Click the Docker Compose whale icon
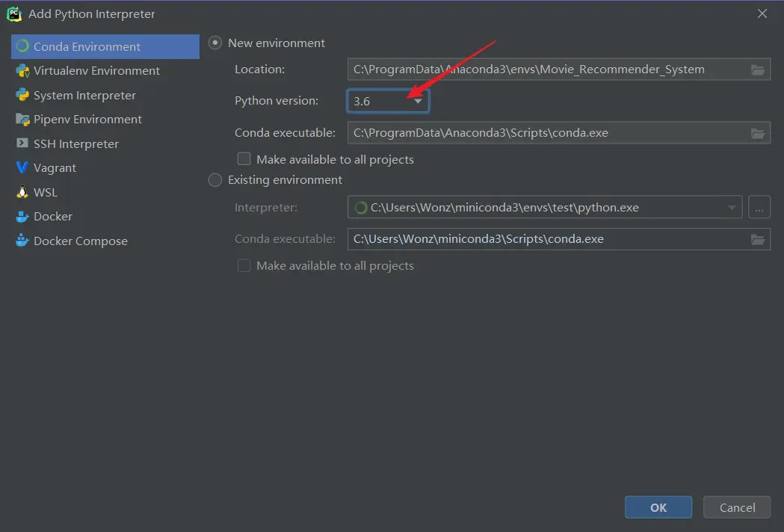This screenshot has height=532, width=784. (x=22, y=241)
